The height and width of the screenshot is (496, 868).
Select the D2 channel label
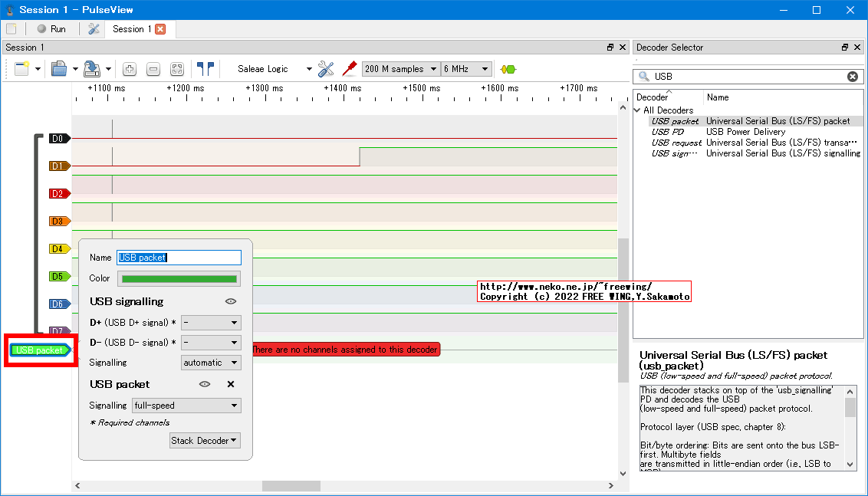(59, 193)
